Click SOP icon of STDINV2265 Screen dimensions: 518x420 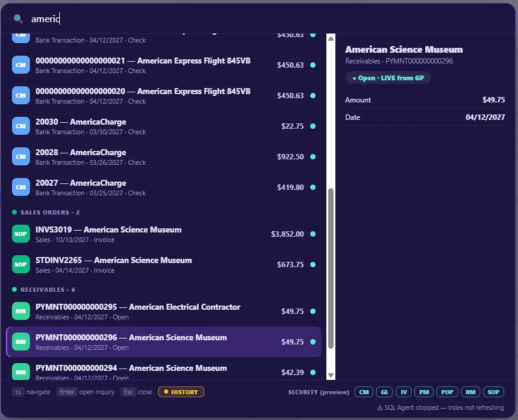21,265
